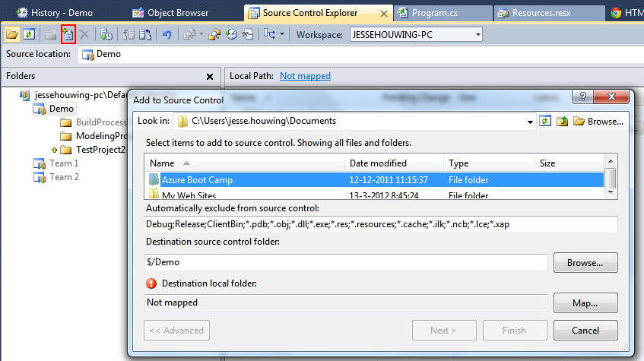
Task: Select the Team 2 project node
Action: pyautogui.click(x=64, y=177)
